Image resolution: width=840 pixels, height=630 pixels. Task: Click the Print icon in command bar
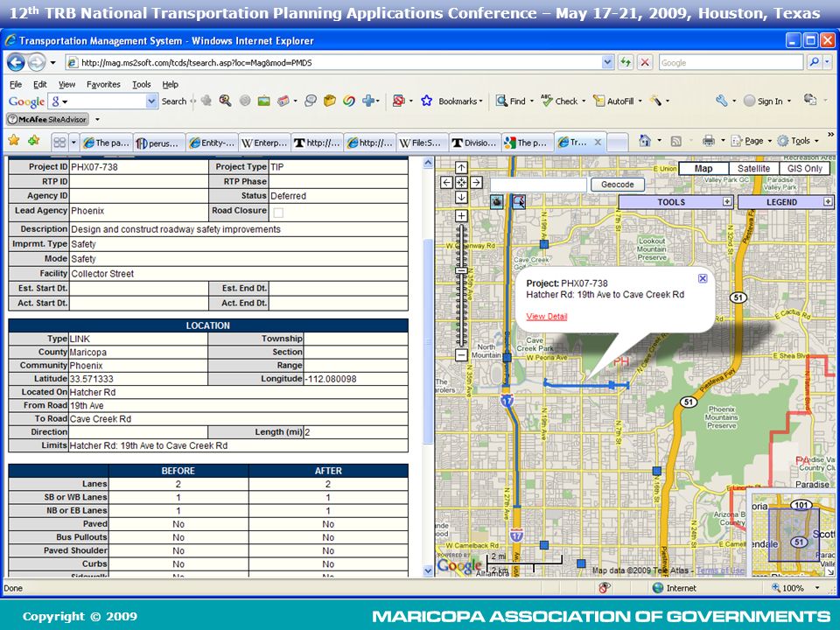tap(709, 140)
